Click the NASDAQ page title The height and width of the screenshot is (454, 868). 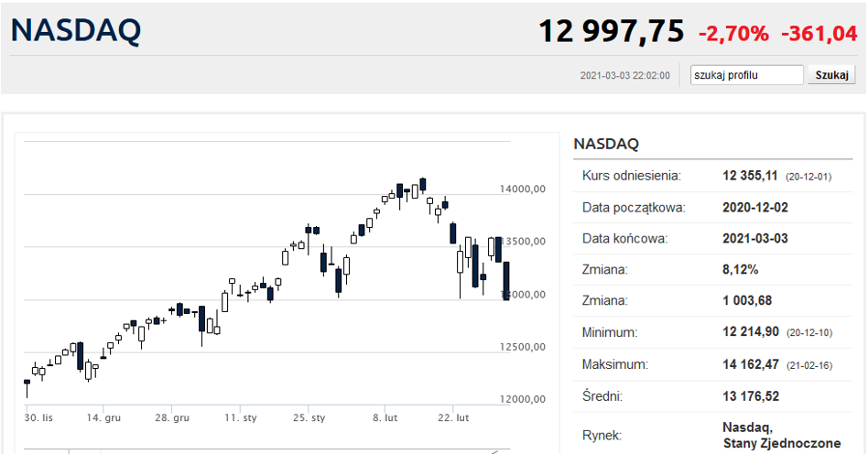point(76,31)
